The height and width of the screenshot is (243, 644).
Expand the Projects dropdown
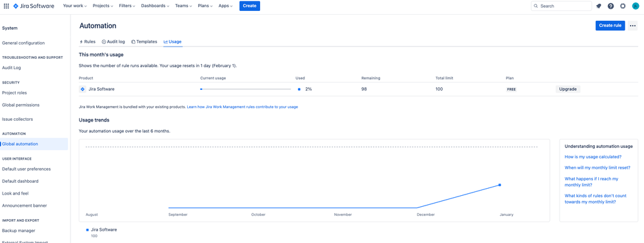(103, 6)
